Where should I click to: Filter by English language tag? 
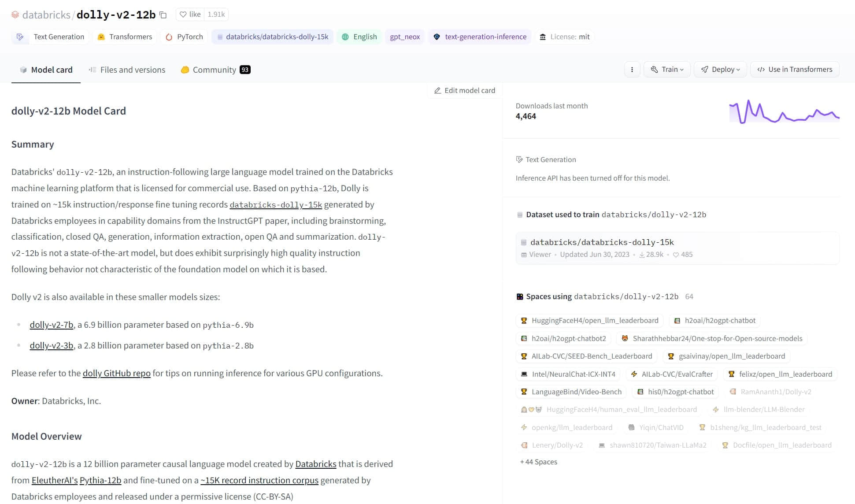[x=359, y=37]
